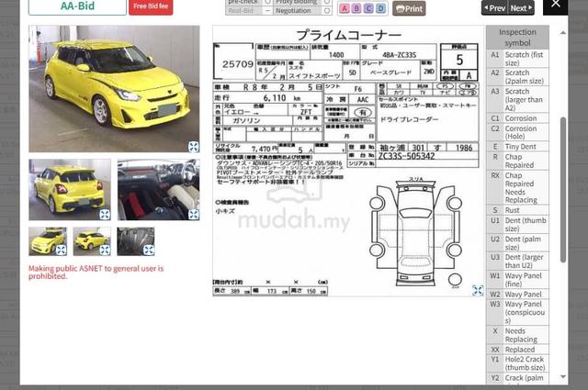The width and height of the screenshot is (588, 390).
Task: Click Y1 Hole2 Crack (thumb size) row
Action: tap(517, 363)
